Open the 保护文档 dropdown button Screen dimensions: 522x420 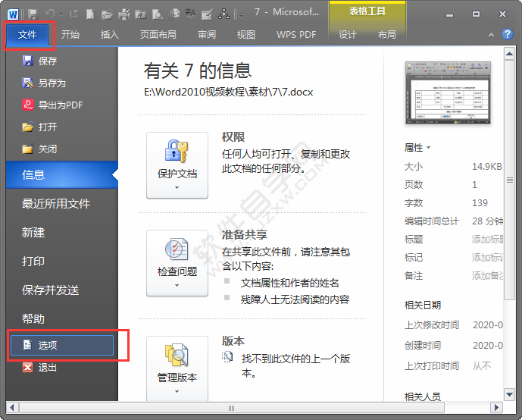coord(177,165)
